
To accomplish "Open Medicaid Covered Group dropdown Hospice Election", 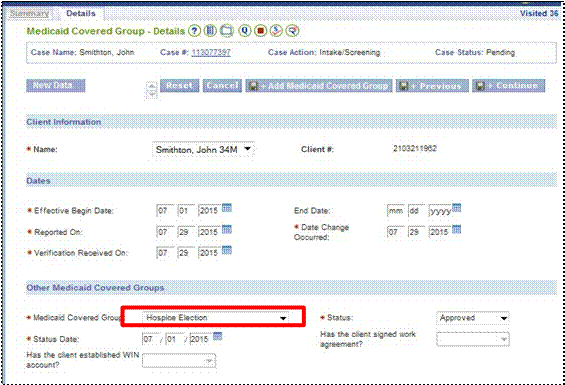I will pos(215,318).
